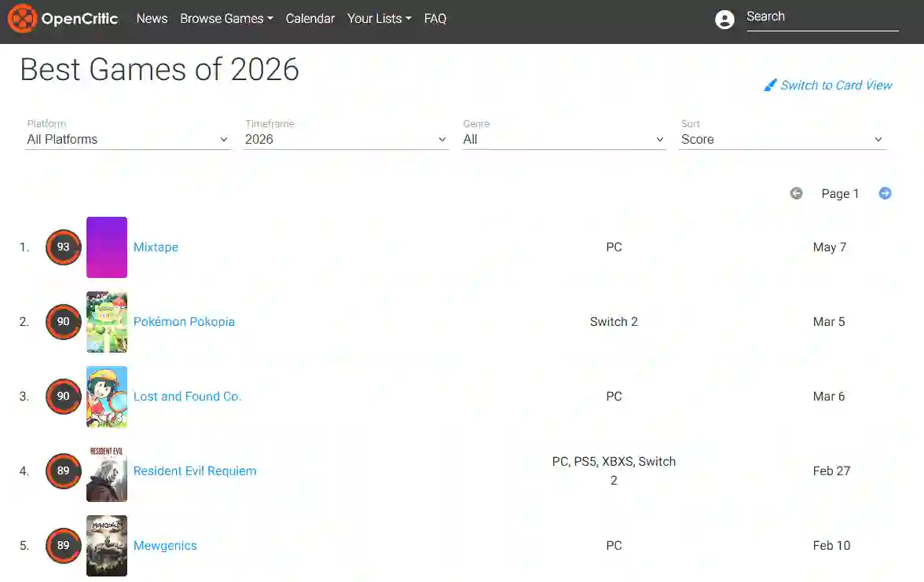Click the Feb 10 release date
The height and width of the screenshot is (582, 924).
(x=831, y=545)
